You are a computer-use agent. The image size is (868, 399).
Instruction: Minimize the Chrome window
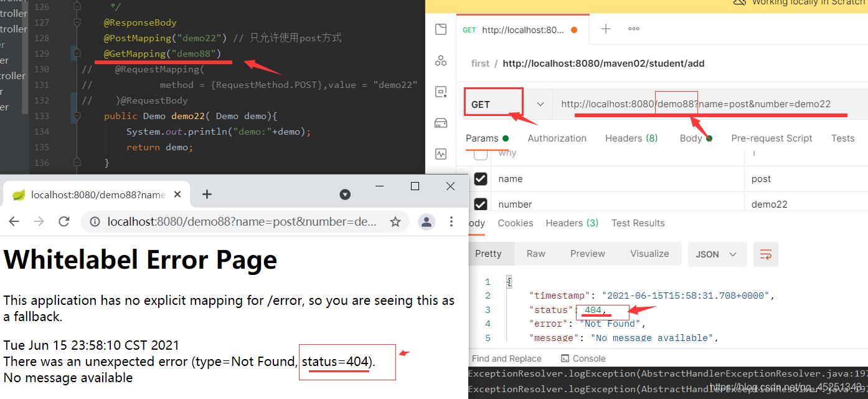380,186
